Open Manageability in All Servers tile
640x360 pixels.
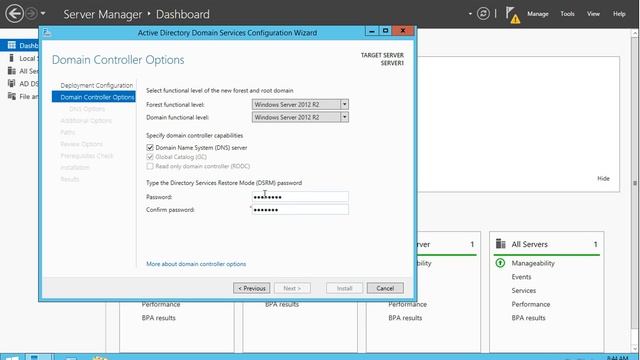[x=533, y=263]
